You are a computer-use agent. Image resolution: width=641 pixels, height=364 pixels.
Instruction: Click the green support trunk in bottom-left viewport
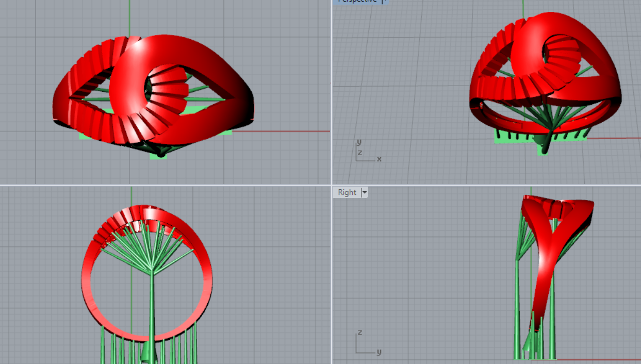click(152, 304)
